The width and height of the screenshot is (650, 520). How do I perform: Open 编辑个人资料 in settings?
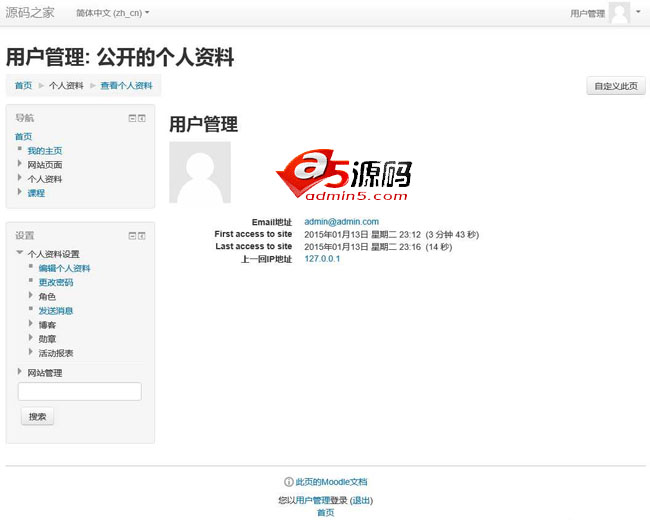coord(64,268)
